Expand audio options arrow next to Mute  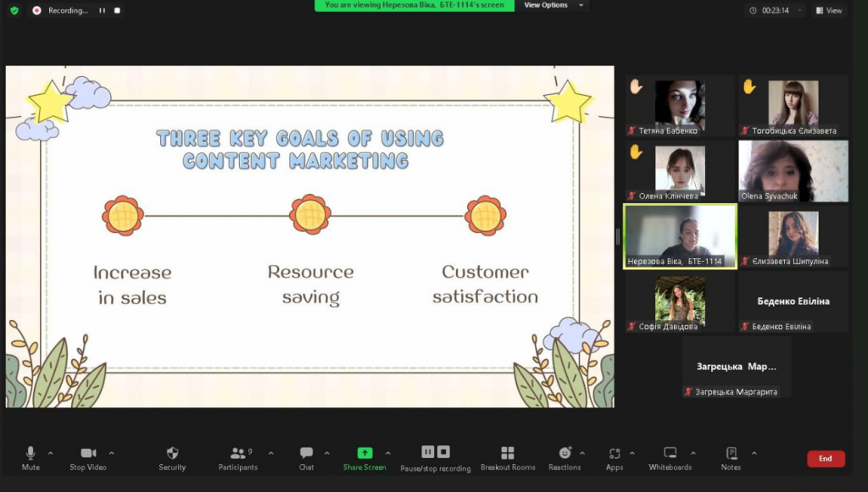pos(50,453)
